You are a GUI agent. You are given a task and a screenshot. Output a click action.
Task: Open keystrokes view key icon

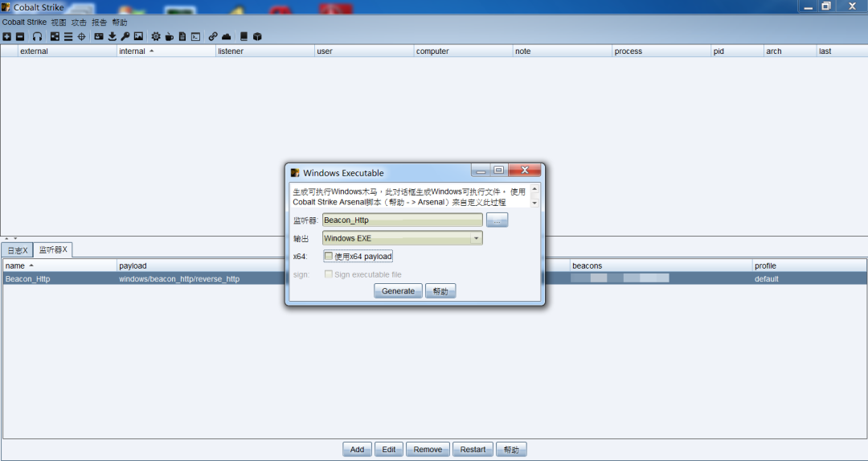pos(125,36)
